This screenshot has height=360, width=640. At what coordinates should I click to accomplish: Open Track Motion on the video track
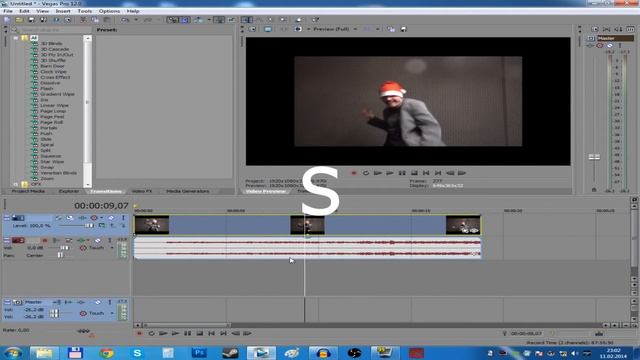click(70, 218)
